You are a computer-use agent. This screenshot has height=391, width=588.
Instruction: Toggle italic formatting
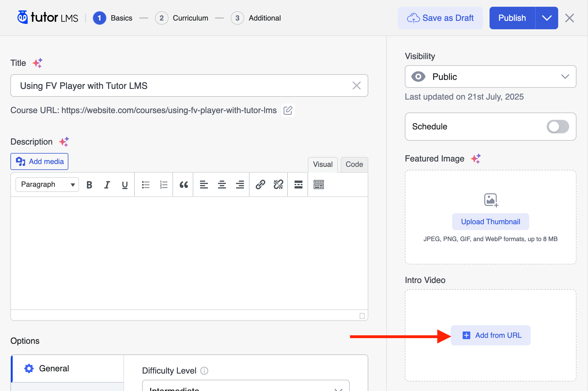[107, 185]
